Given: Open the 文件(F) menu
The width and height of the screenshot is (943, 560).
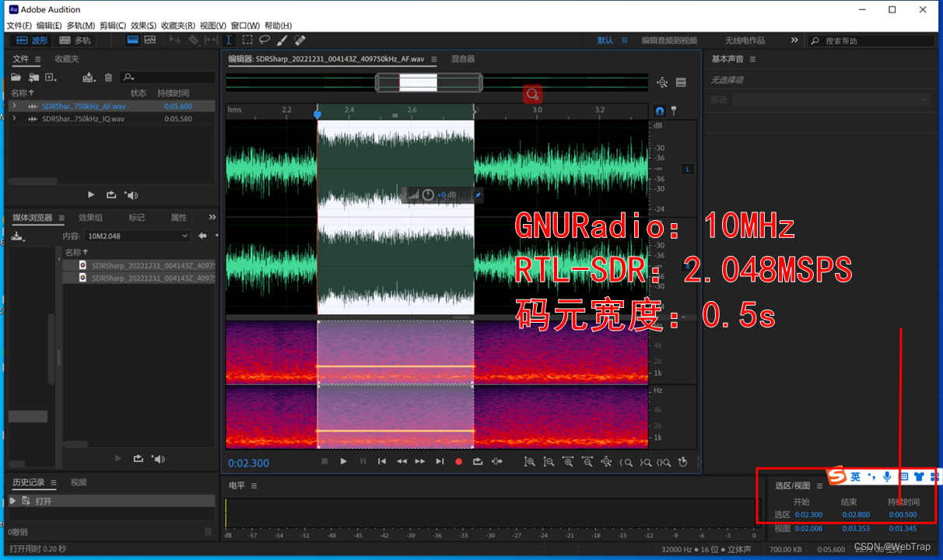Looking at the screenshot, I should pos(19,26).
